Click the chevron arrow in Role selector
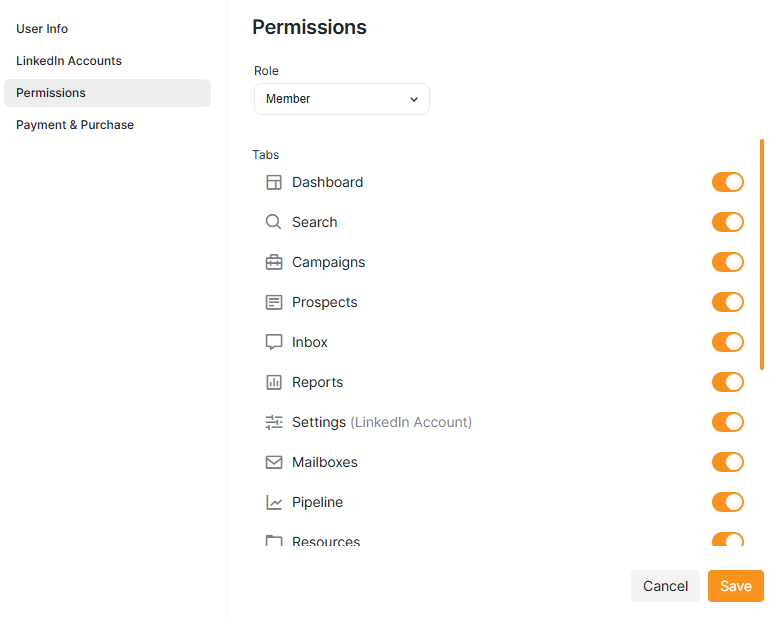The width and height of the screenshot is (777, 617). point(414,99)
